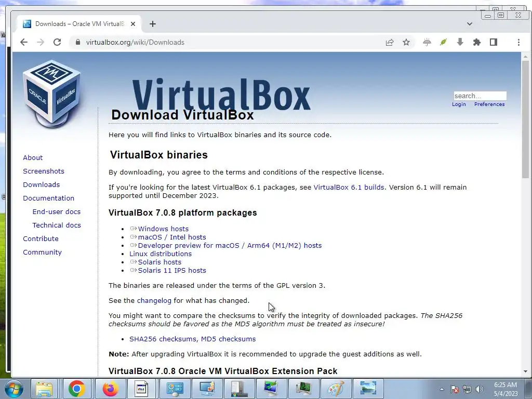This screenshot has width=532, height=399.
Task: Share this page via share icon
Action: [390, 42]
